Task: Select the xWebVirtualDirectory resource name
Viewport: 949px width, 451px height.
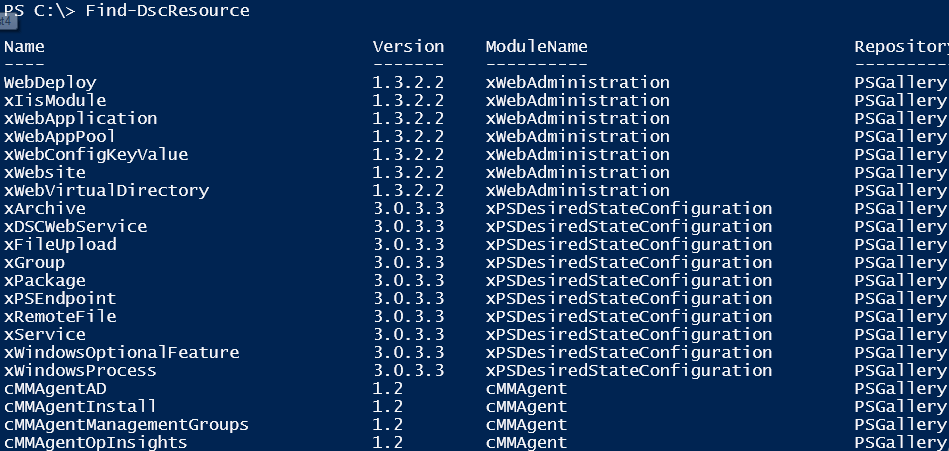Action: pyautogui.click(x=106, y=190)
